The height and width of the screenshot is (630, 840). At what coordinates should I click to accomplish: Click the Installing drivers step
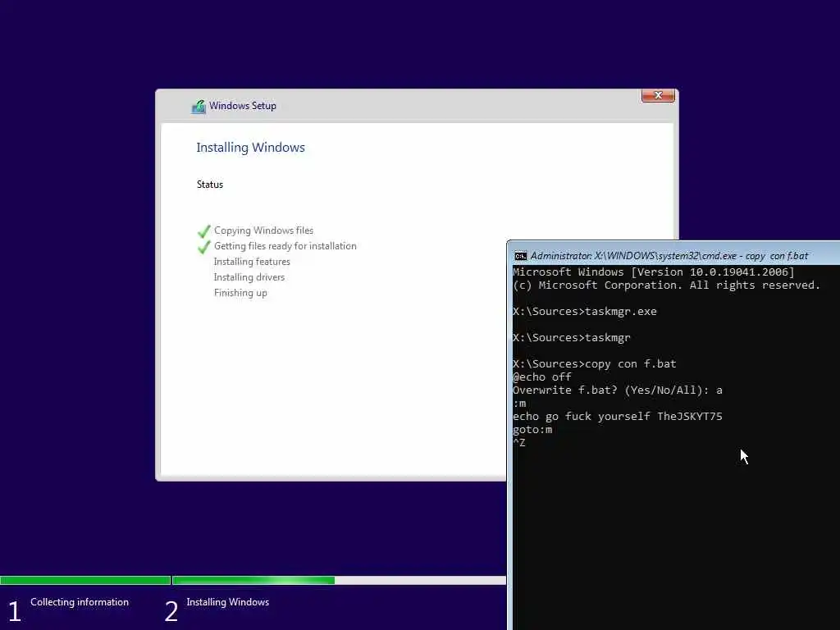(249, 277)
